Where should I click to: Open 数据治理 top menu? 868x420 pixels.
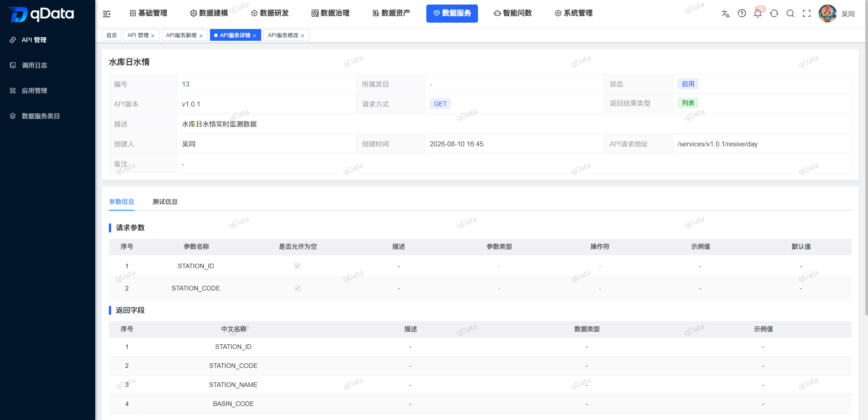pyautogui.click(x=331, y=13)
